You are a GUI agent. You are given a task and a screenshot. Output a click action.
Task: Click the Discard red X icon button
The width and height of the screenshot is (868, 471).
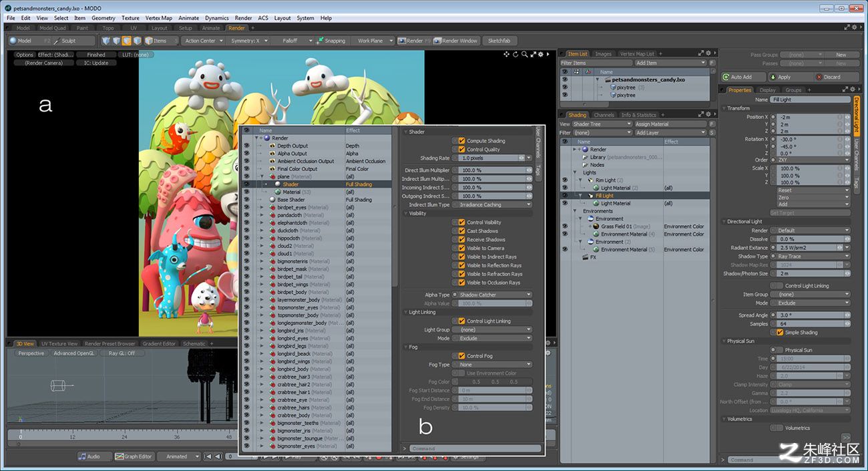(x=818, y=77)
